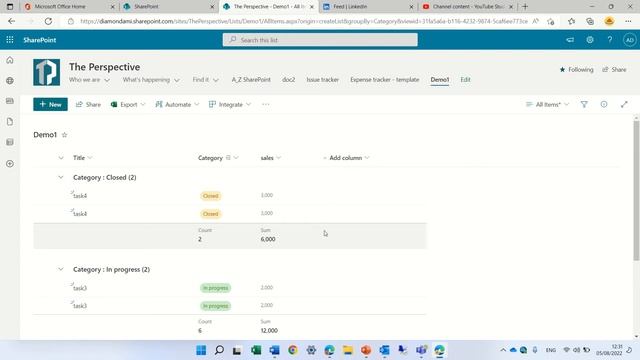Refresh the browser page
This screenshot has width=640, height=360.
pyautogui.click(x=48, y=21)
